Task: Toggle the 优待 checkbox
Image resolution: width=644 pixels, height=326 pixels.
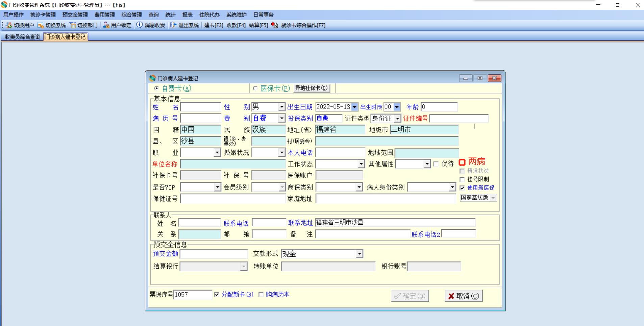Action: 436,164
